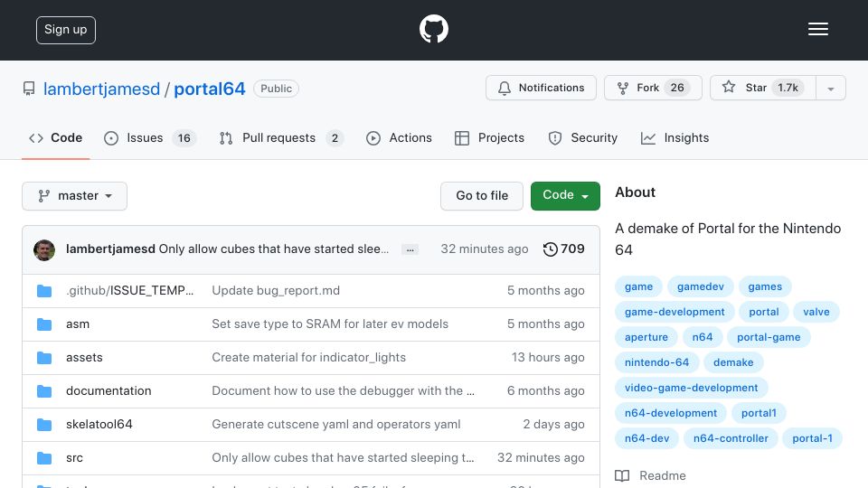The image size is (868, 488).
Task: Open the .github/ISSUE_TEMP... folder
Action: tap(129, 290)
